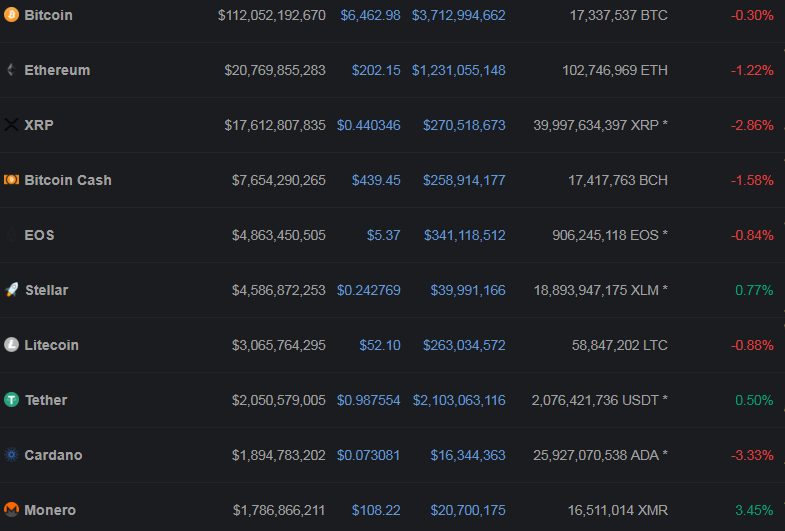785x531 pixels.
Task: Click Ethereum price $202.15
Action: click(x=376, y=71)
